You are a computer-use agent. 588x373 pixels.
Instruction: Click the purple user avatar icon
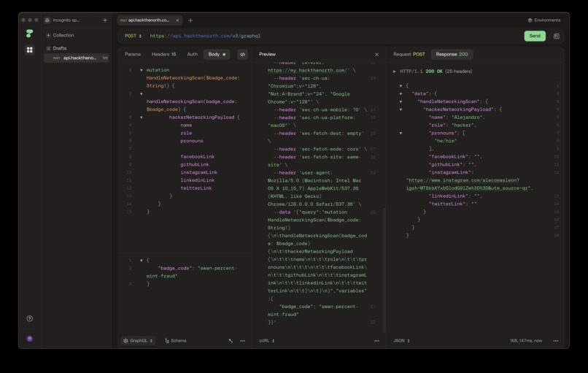[x=30, y=339]
